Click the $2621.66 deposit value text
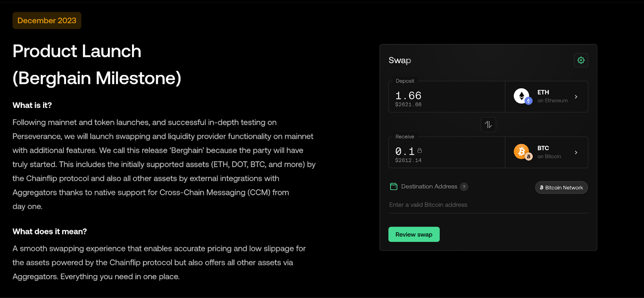Viewport: 644px width, 298px height. tap(408, 105)
